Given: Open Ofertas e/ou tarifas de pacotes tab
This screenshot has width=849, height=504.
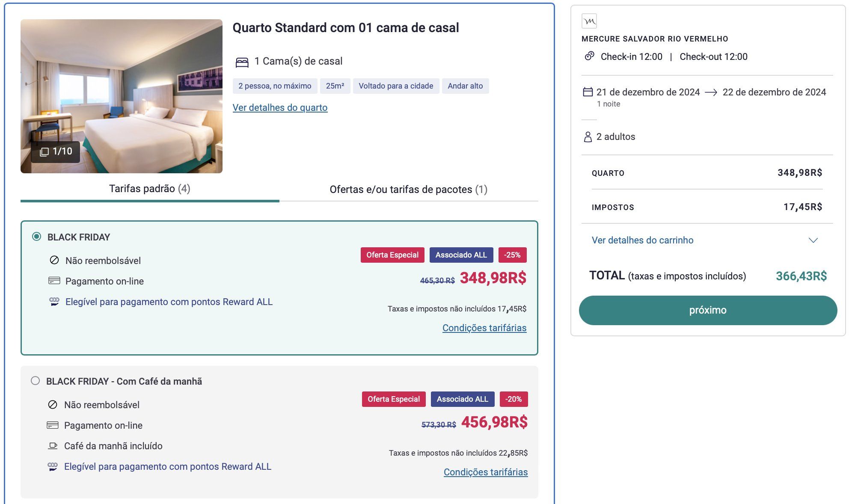Looking at the screenshot, I should pos(409,190).
